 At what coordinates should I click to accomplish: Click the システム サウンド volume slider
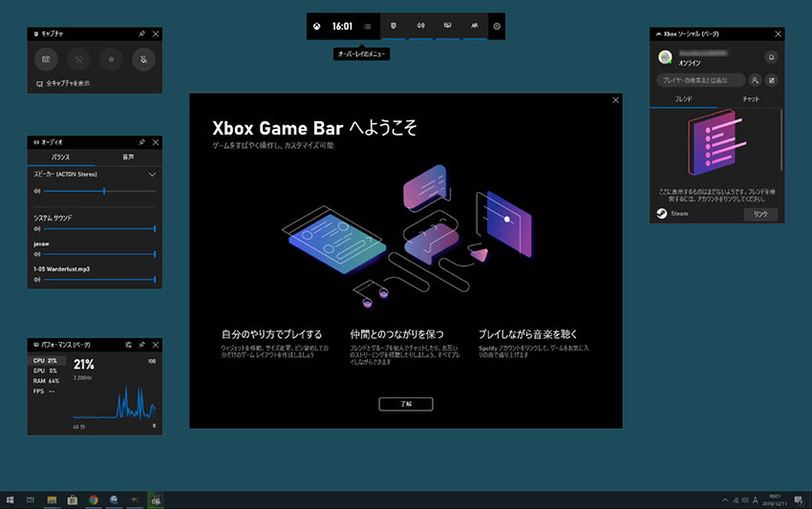click(x=99, y=228)
